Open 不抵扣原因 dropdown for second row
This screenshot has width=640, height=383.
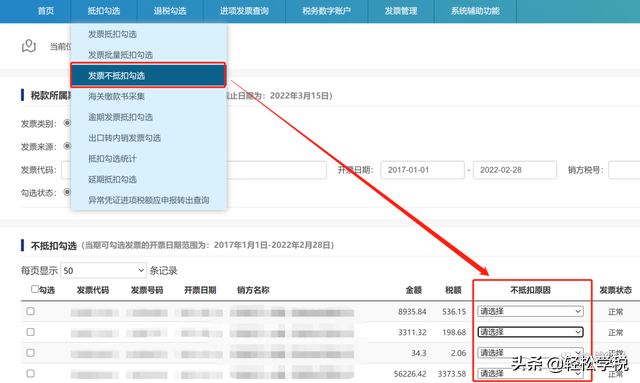(x=530, y=332)
